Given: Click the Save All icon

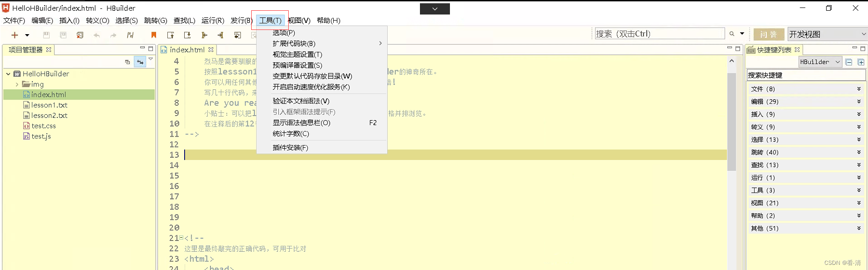Looking at the screenshot, I should pyautogui.click(x=63, y=35).
